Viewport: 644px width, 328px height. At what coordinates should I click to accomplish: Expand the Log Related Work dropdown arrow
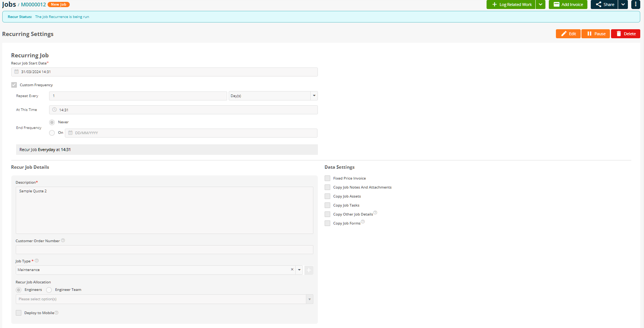(541, 4)
